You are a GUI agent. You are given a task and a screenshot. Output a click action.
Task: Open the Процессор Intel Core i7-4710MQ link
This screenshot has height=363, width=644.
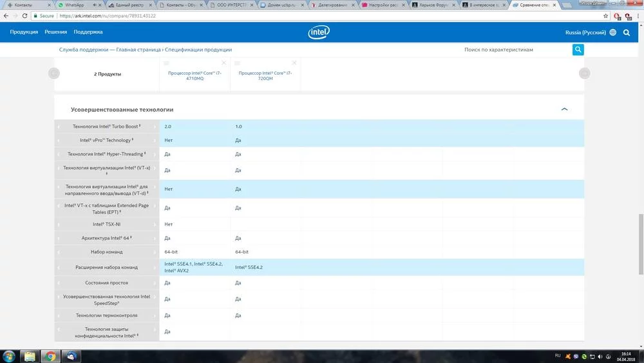[x=194, y=76]
